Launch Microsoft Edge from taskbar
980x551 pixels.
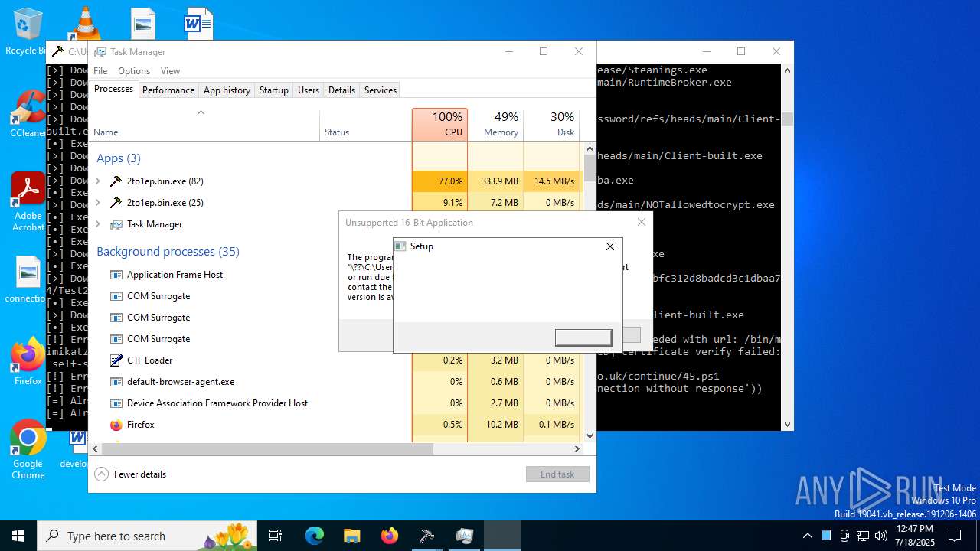pyautogui.click(x=315, y=536)
